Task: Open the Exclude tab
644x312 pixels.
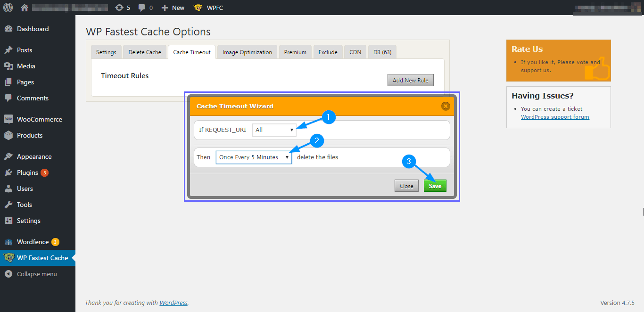Action: point(328,52)
